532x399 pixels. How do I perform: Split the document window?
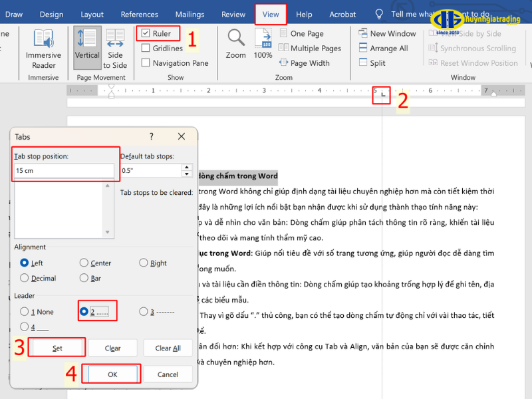(372, 63)
